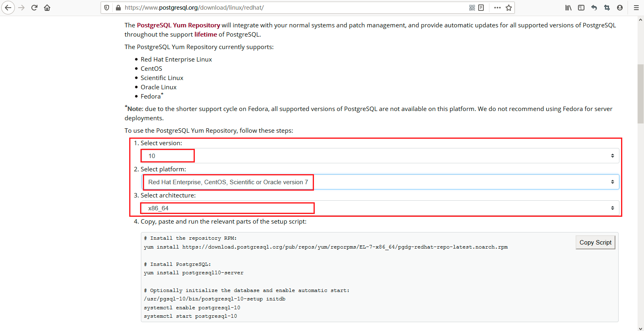Open the hamburger application menu

click(636, 8)
